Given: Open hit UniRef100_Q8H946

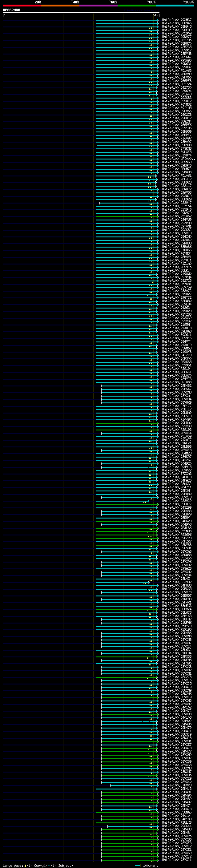Looking at the screenshot, I should pyautogui.click(x=177, y=23).
